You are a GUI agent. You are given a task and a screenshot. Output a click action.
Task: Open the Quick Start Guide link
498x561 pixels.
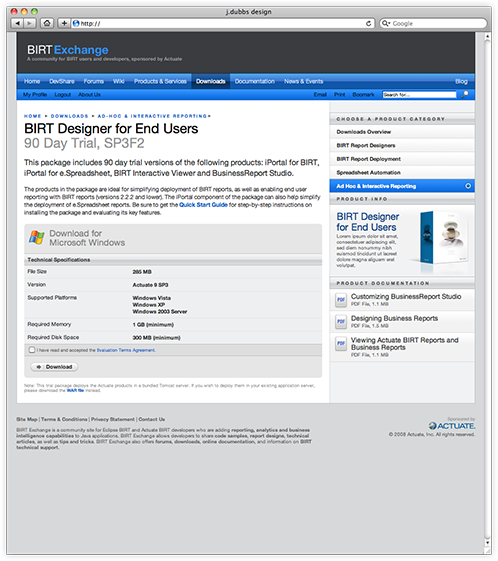203,205
